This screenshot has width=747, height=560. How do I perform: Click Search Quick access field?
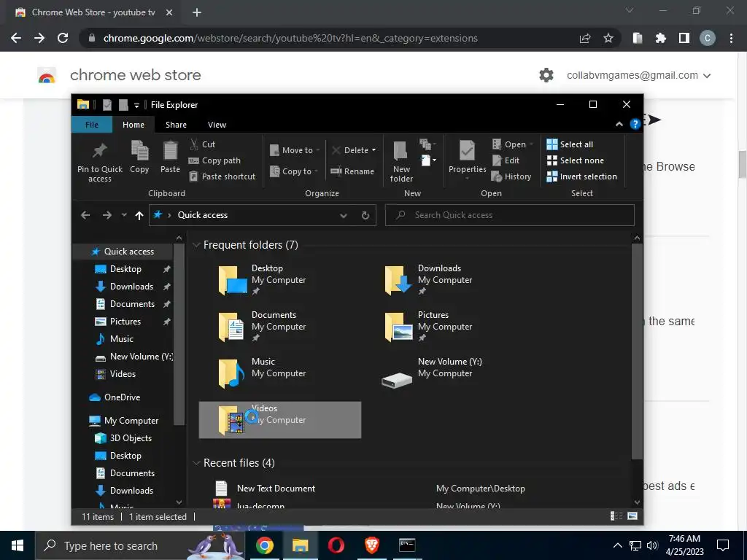(510, 215)
